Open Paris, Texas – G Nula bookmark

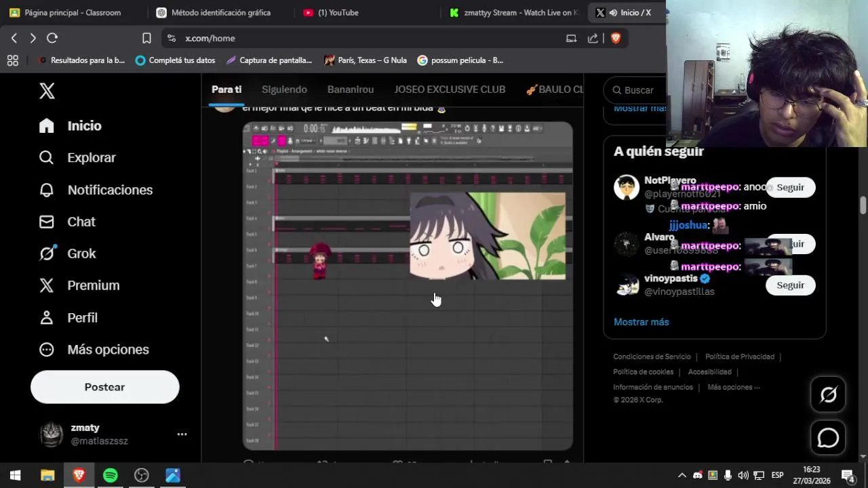366,60
